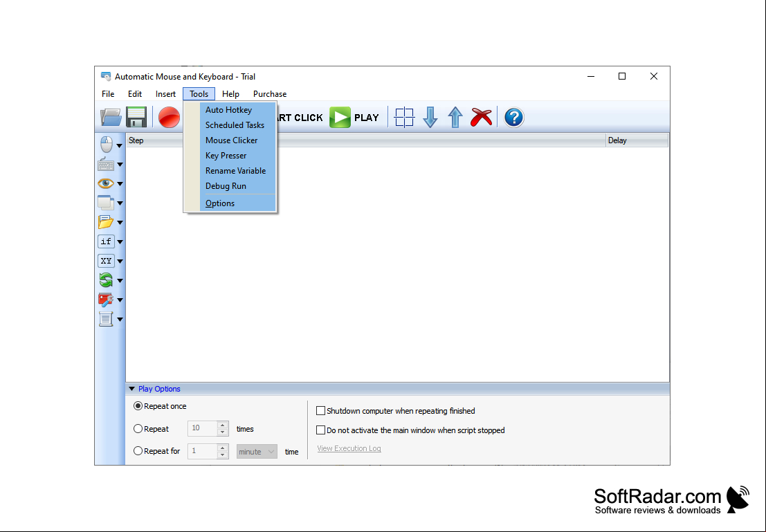
Task: Open a script with the folder icon
Action: 111,117
